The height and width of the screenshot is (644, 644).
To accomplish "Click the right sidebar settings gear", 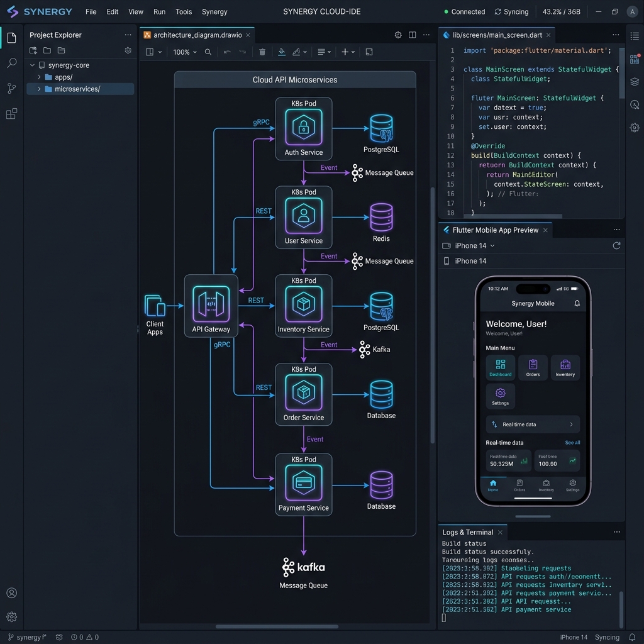I will (x=635, y=127).
